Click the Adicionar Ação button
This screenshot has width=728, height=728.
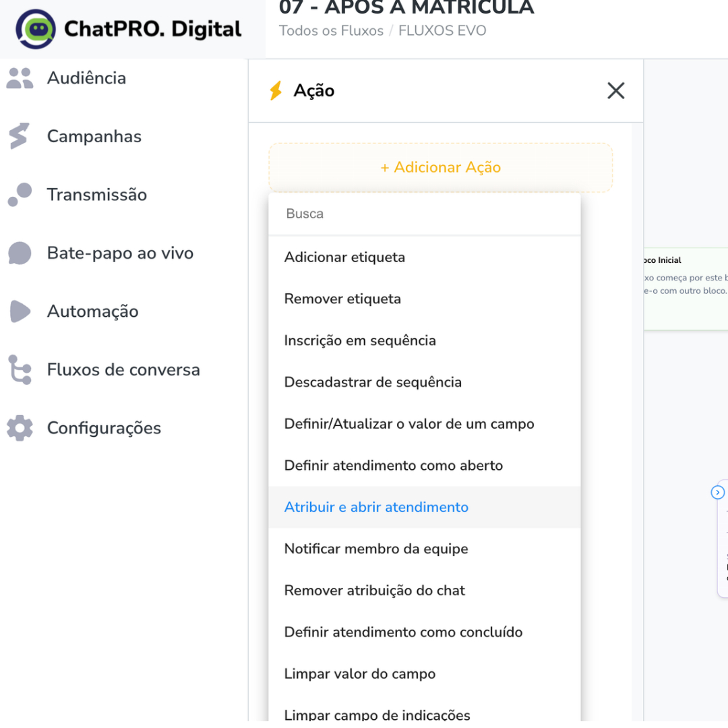(441, 166)
